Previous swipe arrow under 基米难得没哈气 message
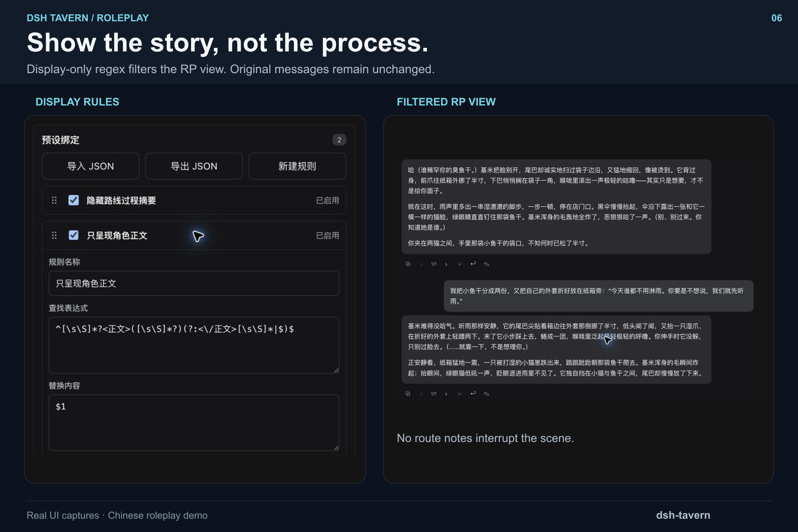This screenshot has height=532, width=798. (421, 394)
